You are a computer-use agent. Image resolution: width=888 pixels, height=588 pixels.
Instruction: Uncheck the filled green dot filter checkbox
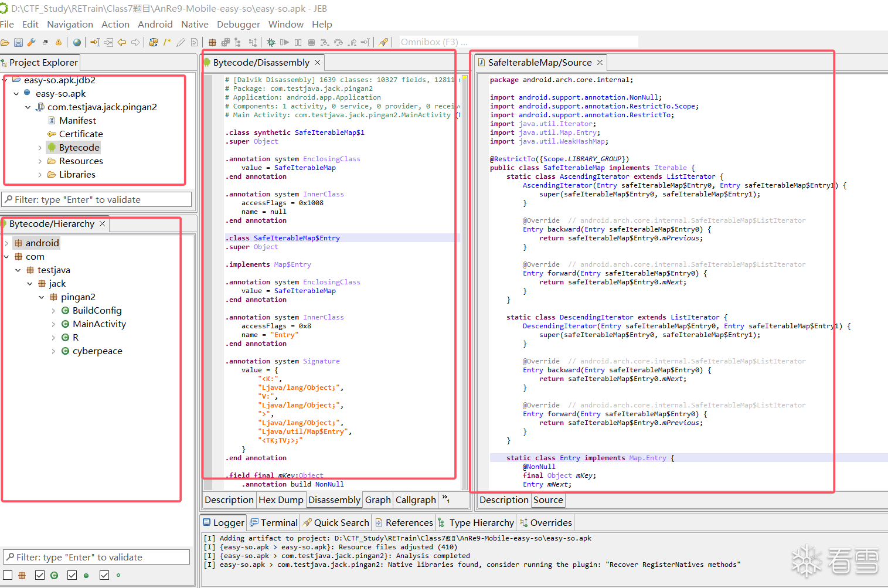(72, 575)
